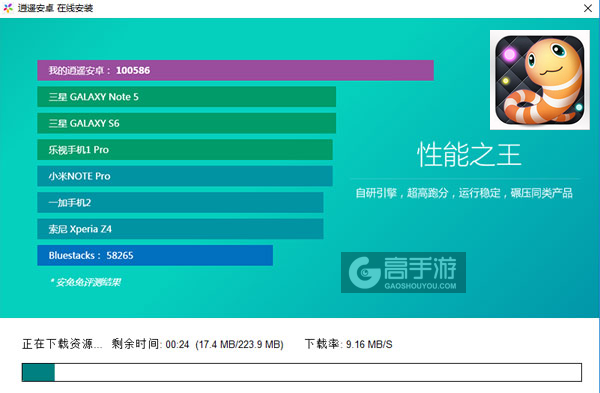Click the 17.4 MB/223.9 MB size readout
This screenshot has width=600, height=393.
click(x=239, y=344)
